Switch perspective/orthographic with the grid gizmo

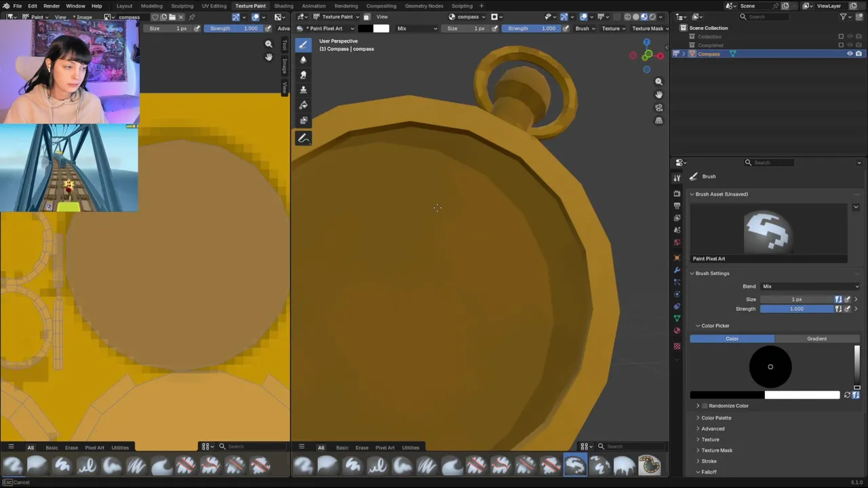(x=658, y=120)
